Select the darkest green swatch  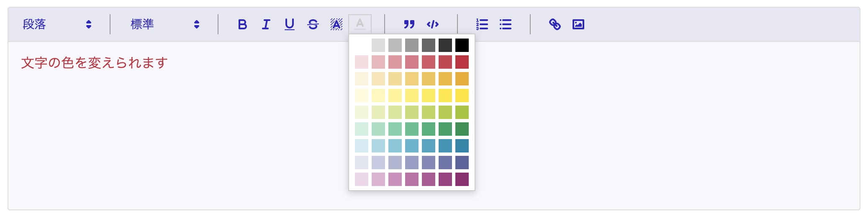pyautogui.click(x=462, y=129)
